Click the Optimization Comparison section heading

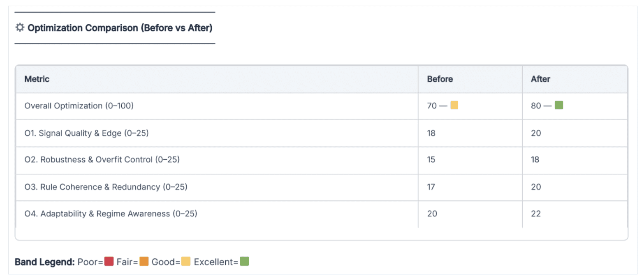coord(120,28)
